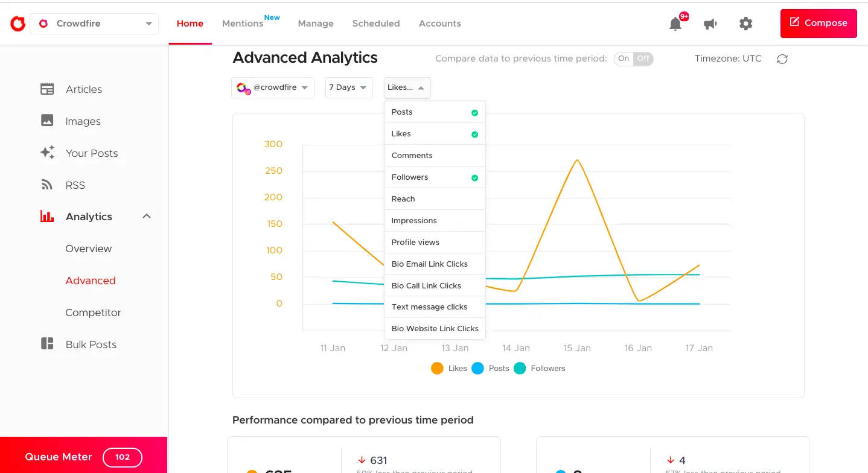This screenshot has height=473, width=868.
Task: Enable the Comments metric in the list
Action: click(x=412, y=155)
